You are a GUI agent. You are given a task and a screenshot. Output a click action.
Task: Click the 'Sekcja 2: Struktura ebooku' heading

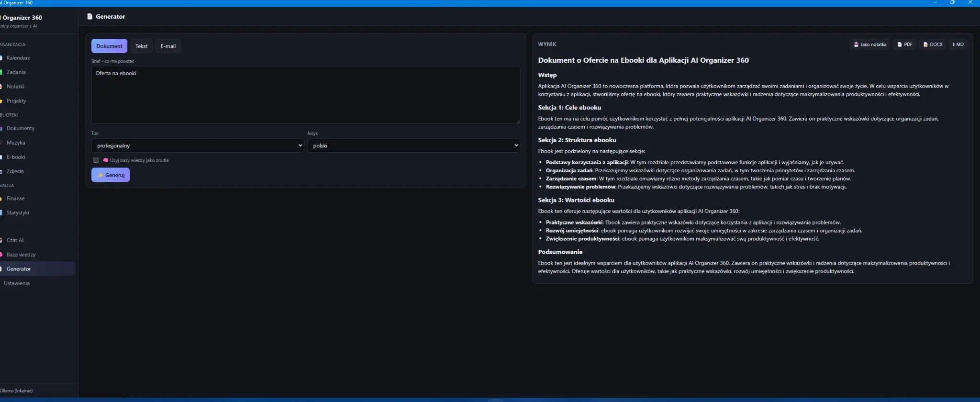(577, 140)
